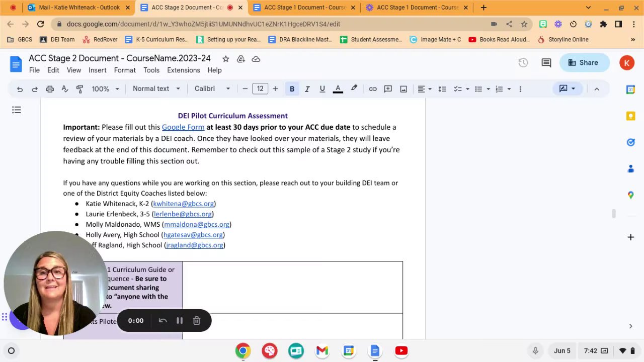Open Chrome from the shelf
This screenshot has width=644, height=362.
(243, 351)
